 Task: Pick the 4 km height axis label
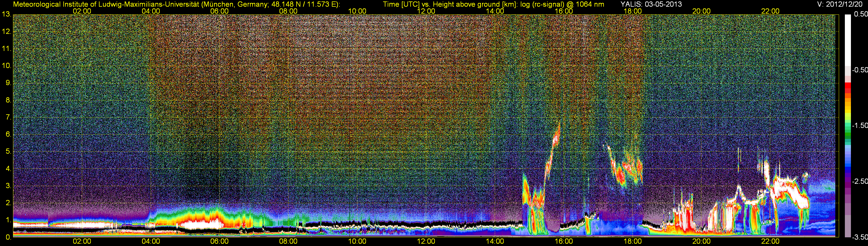point(8,168)
